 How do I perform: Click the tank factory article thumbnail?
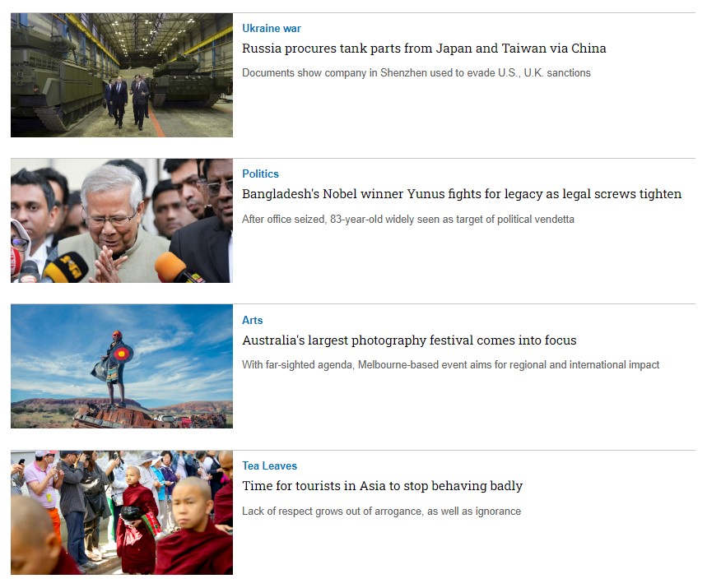(x=122, y=75)
